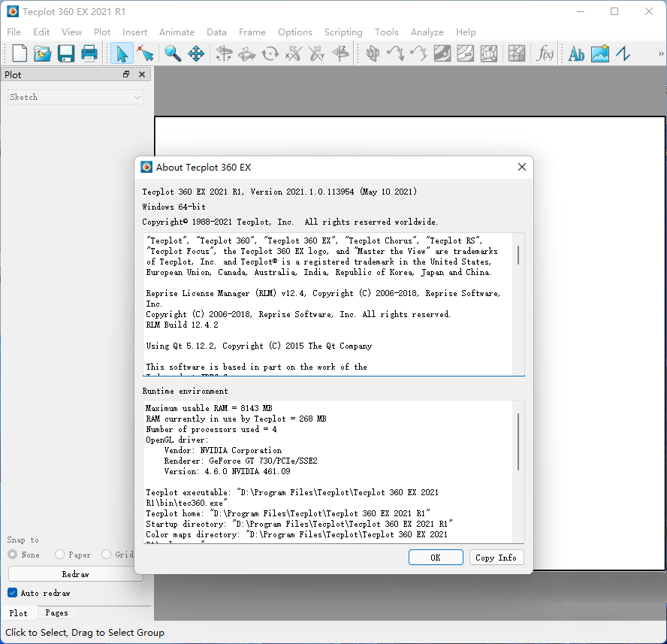This screenshot has width=667, height=644.
Task: Open the Sketch plot type dropdown
Action: (x=76, y=97)
